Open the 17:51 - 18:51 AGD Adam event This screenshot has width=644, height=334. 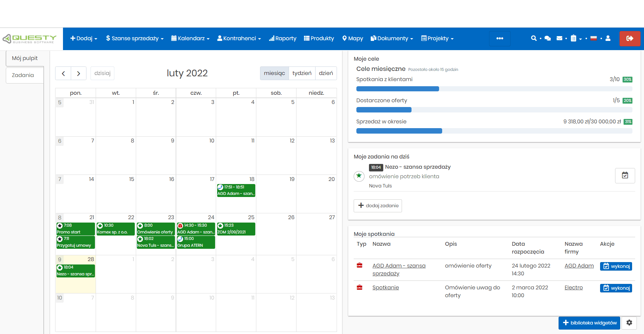[236, 190]
